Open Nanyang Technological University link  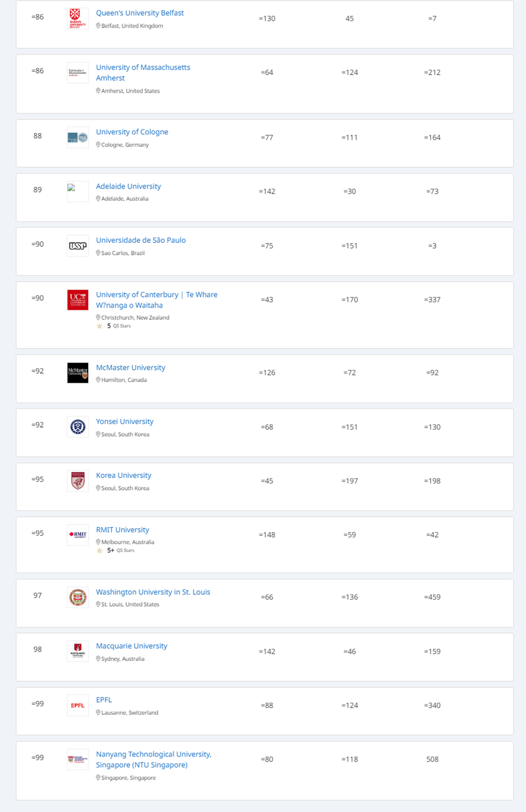coord(153,759)
